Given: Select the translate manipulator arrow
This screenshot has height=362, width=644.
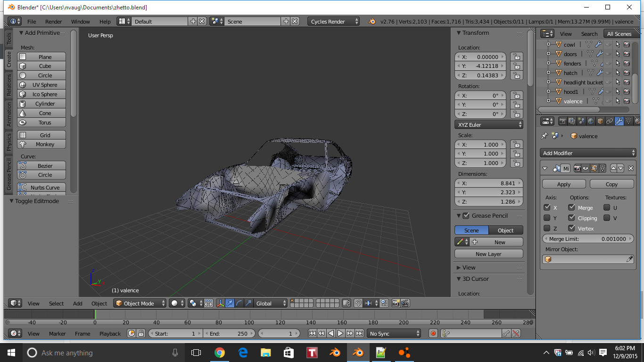Looking at the screenshot, I should coord(230,304).
